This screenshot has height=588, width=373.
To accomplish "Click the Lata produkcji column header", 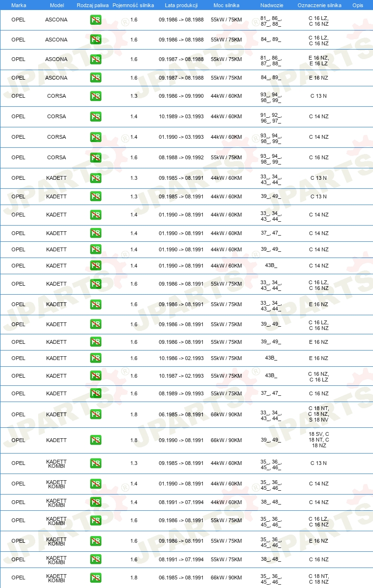I will [x=181, y=5].
